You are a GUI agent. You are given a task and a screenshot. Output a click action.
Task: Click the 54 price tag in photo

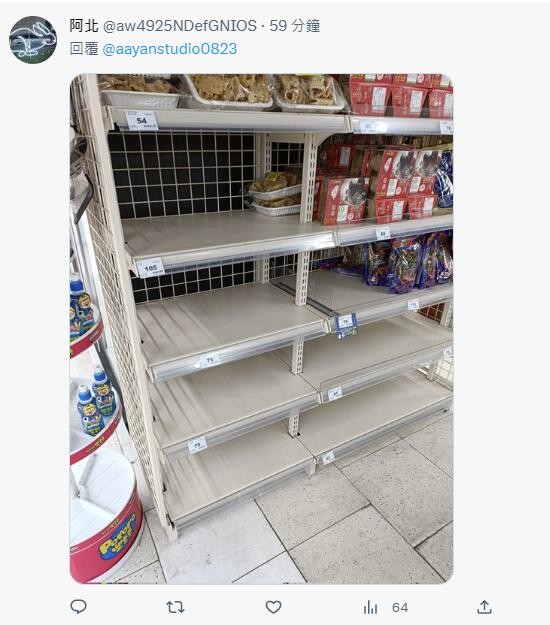pos(141,121)
